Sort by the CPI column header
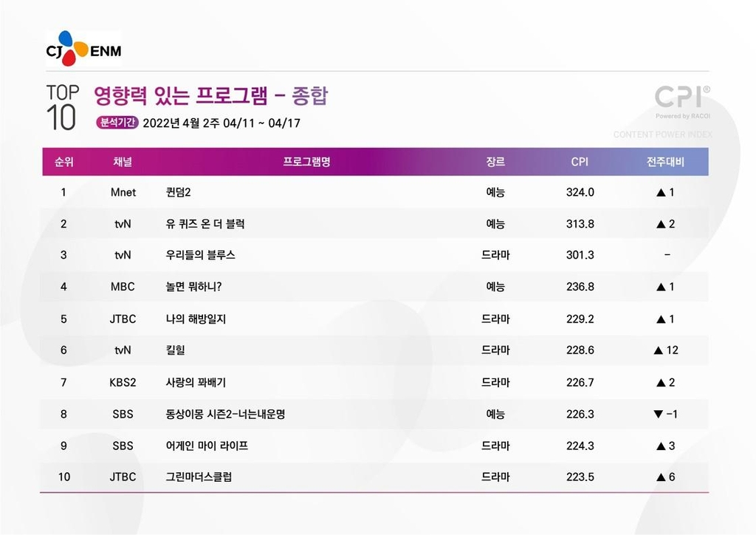The height and width of the screenshot is (535, 756). [580, 162]
